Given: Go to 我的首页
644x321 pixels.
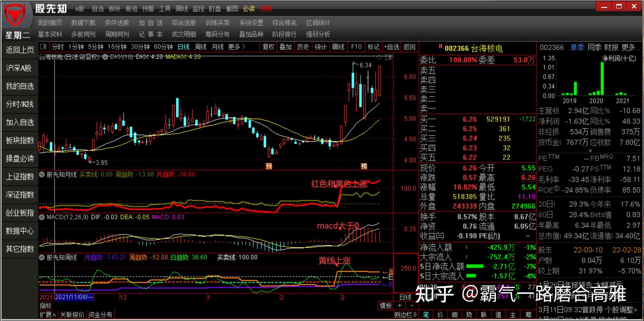Looking at the screenshot, I should (50, 23).
